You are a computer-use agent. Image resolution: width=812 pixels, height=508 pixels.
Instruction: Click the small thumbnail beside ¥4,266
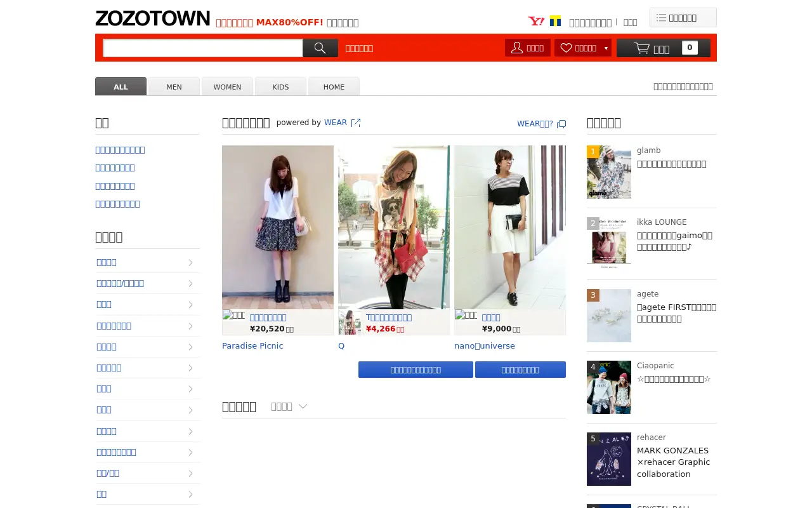tap(350, 322)
